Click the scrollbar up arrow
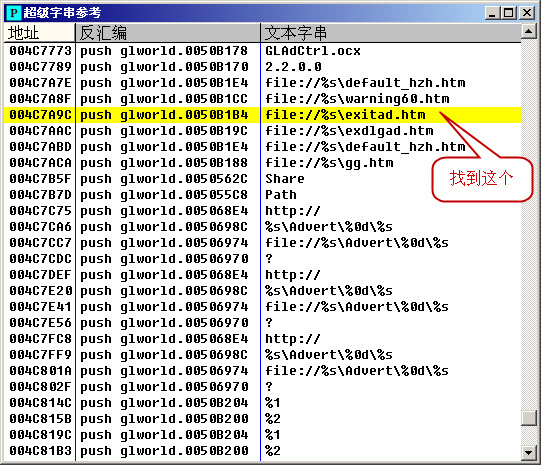The width and height of the screenshot is (541, 465). [529, 32]
